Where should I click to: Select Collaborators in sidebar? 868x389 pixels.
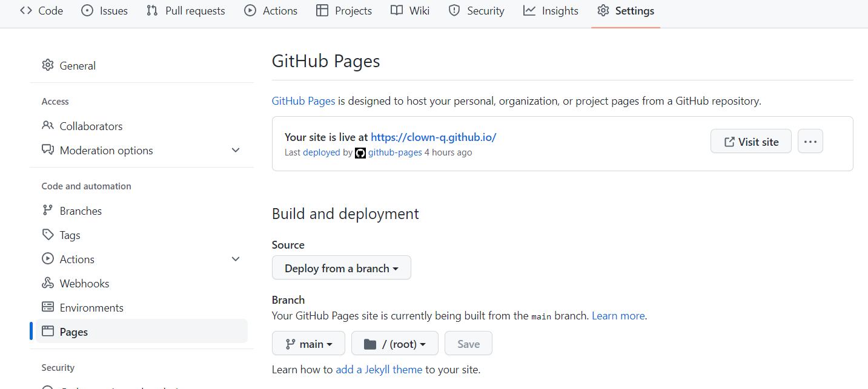point(142,126)
